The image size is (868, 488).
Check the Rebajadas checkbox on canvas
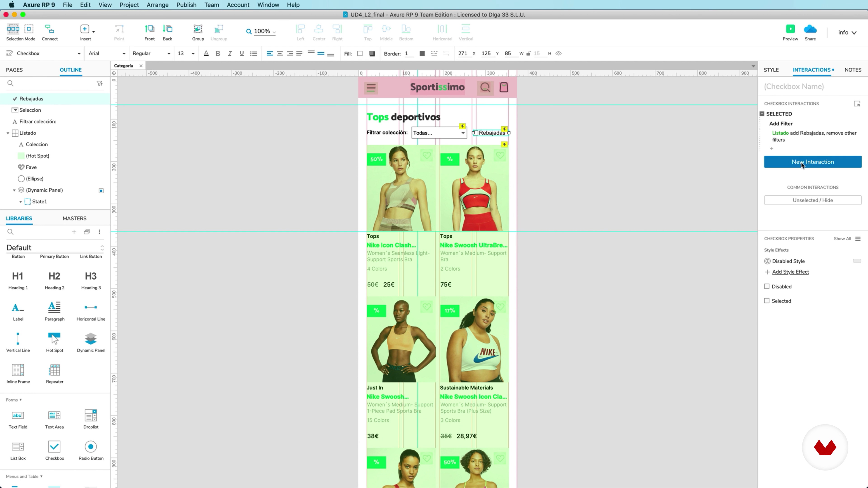(x=475, y=133)
